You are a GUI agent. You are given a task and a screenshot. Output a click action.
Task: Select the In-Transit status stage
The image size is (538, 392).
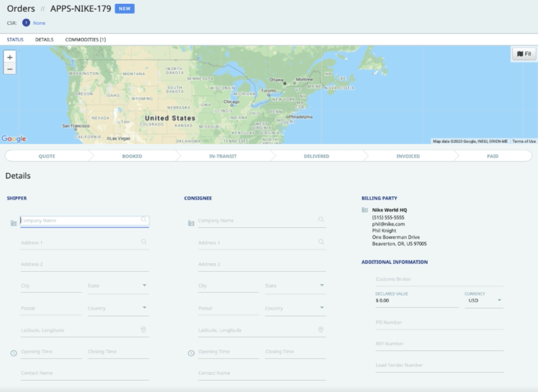point(223,156)
